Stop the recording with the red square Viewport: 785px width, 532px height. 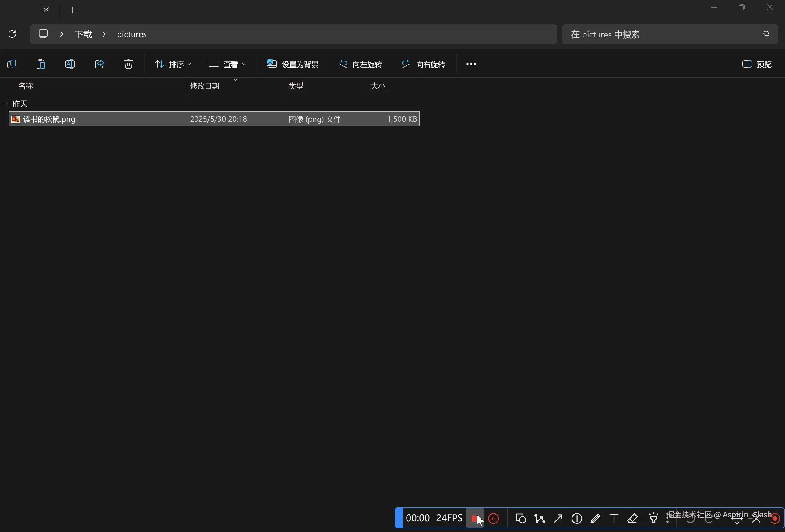click(475, 518)
